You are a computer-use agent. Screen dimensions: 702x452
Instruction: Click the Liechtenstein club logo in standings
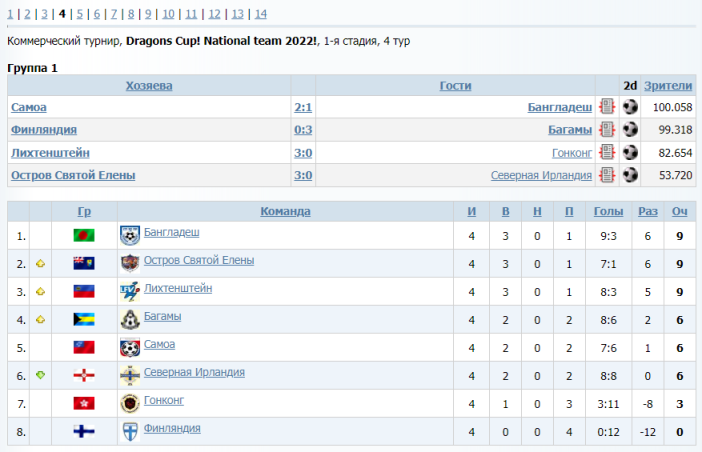pos(129,291)
